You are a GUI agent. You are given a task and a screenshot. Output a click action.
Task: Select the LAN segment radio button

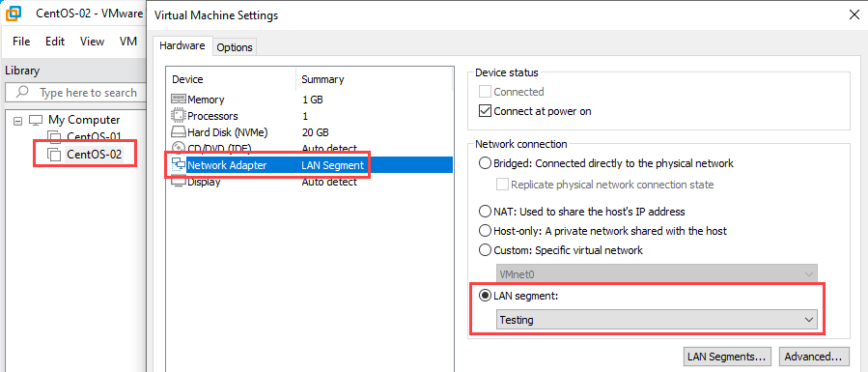pyautogui.click(x=485, y=296)
